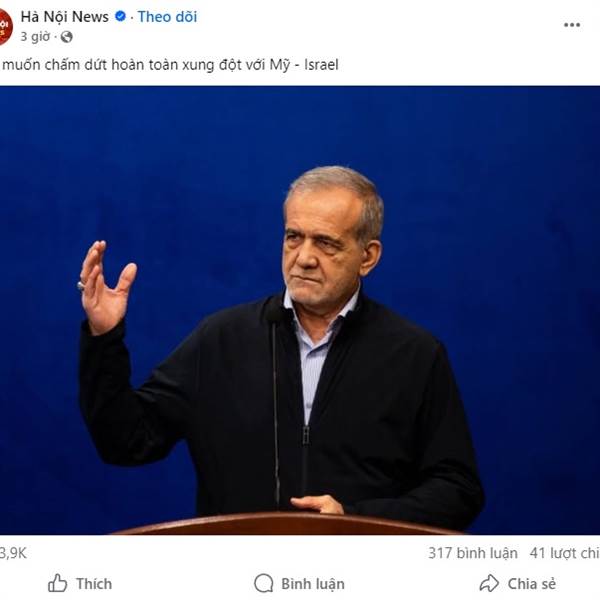This screenshot has height=600, width=600.
Task: Click the globe public-audience icon
Action: click(x=67, y=37)
